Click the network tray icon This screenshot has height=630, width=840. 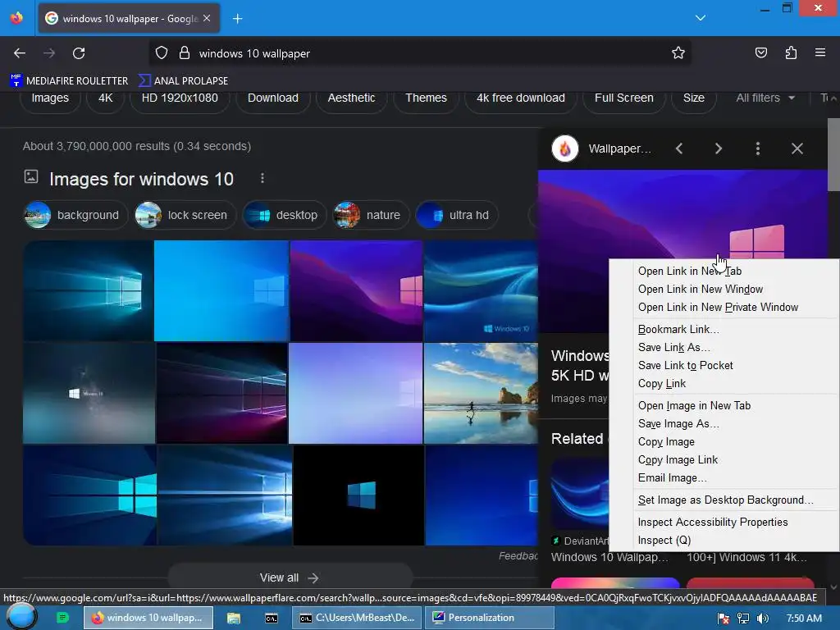tap(742, 619)
